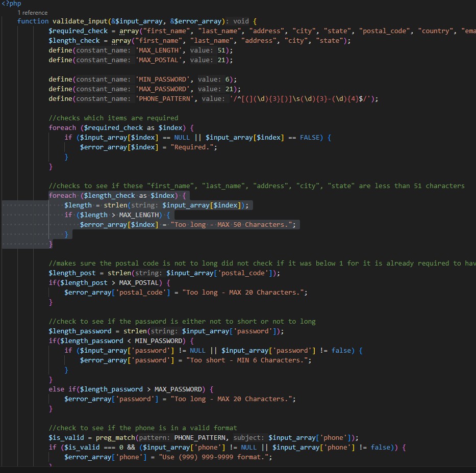Click the "pattern:" inlay hint
Image resolution: width=476 pixels, height=473 pixels.
pyautogui.click(x=155, y=438)
